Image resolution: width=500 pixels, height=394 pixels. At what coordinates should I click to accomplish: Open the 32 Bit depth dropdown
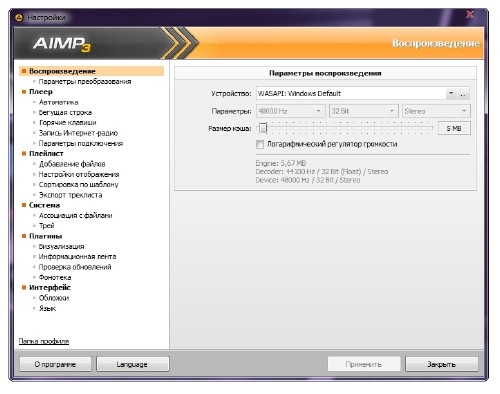click(x=364, y=111)
